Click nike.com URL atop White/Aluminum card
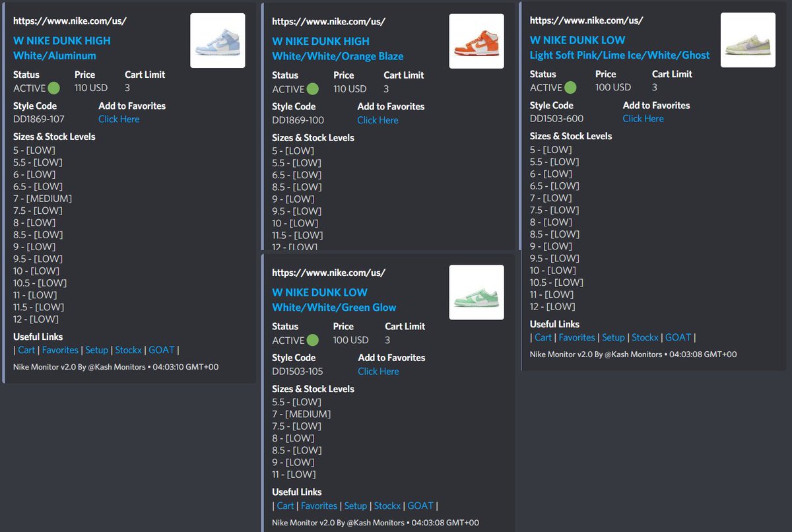 click(x=70, y=20)
